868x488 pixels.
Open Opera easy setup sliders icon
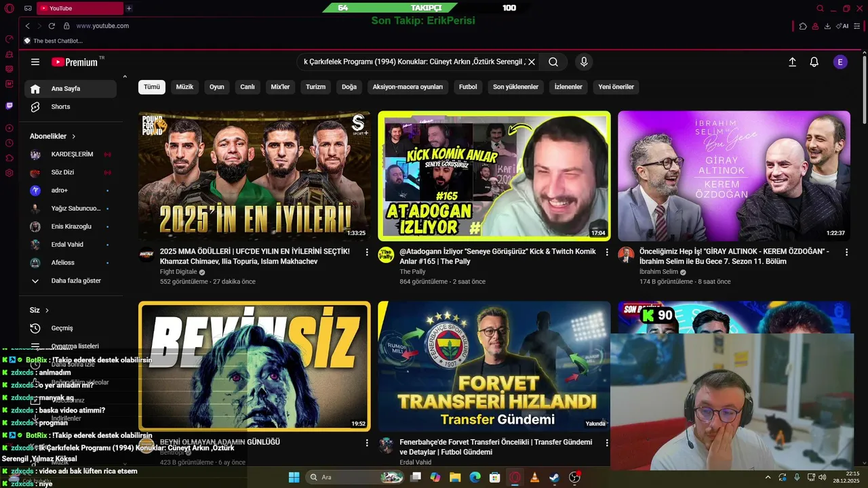click(859, 26)
